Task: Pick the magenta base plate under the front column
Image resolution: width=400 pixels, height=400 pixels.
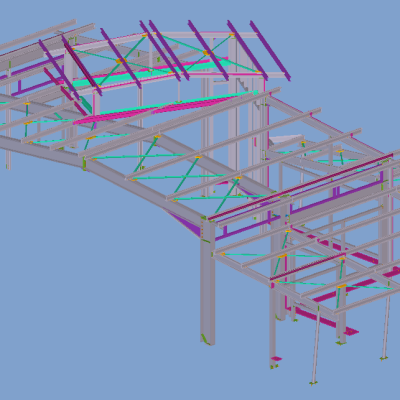Action: [x=276, y=359]
